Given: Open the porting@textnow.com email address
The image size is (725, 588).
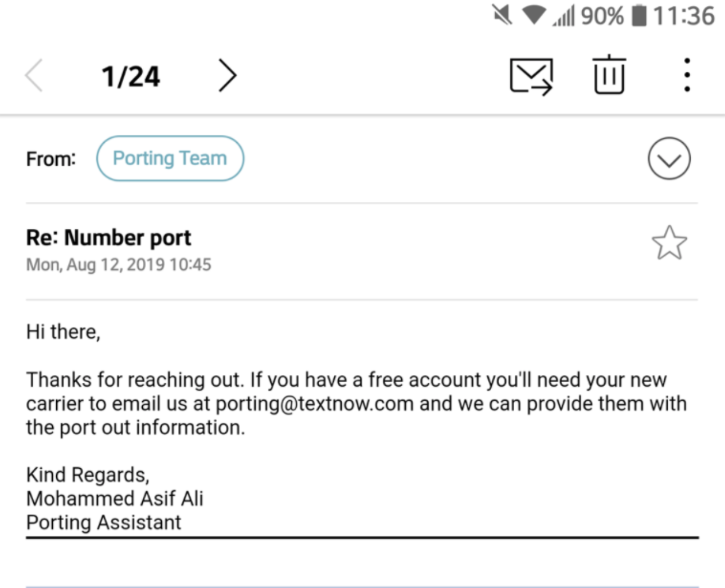Looking at the screenshot, I should point(315,404).
